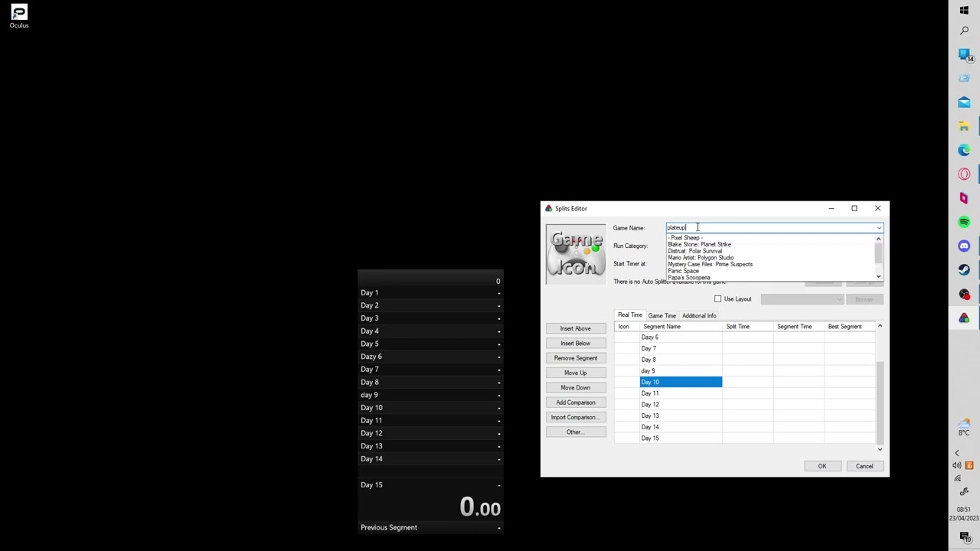
Task: Click the Move Down button
Action: [575, 388]
